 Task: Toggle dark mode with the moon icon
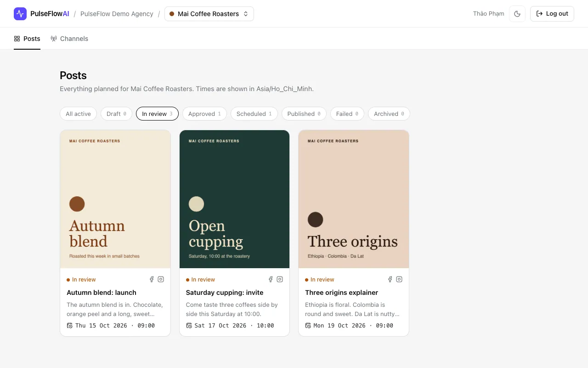tap(517, 14)
